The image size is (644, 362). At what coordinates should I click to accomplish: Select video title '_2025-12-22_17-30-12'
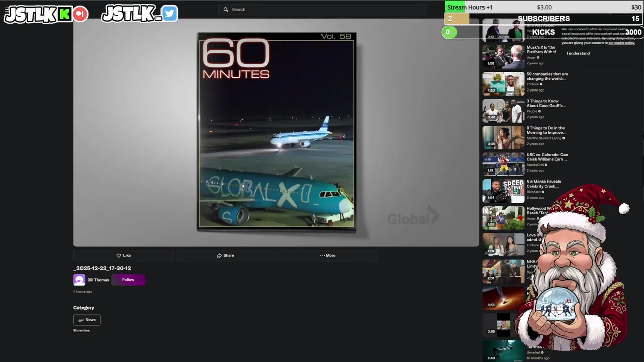pyautogui.click(x=102, y=268)
